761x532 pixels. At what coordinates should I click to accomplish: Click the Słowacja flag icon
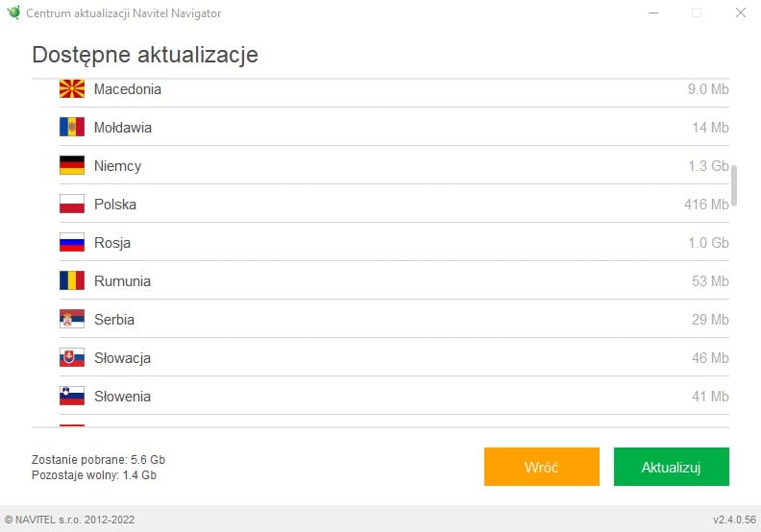(x=72, y=358)
